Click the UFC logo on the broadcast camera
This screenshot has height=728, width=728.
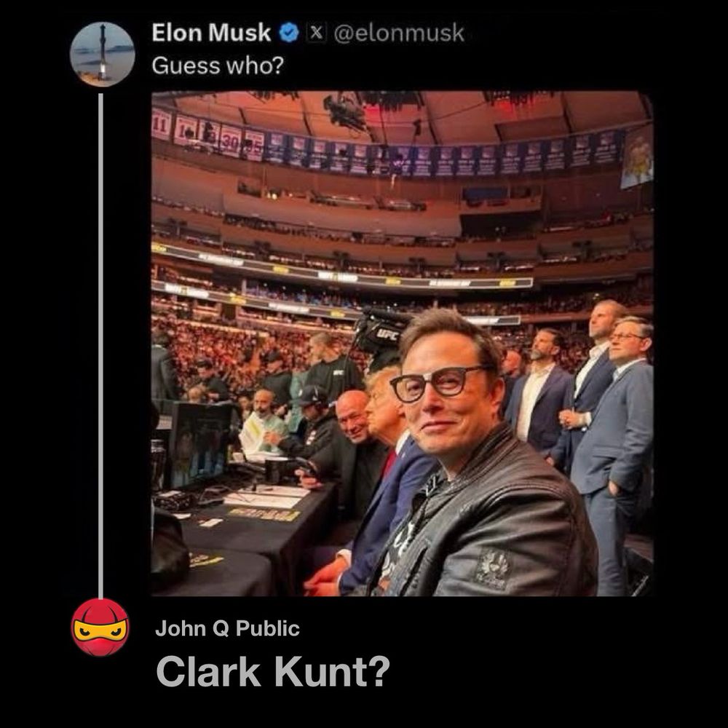click(386, 334)
